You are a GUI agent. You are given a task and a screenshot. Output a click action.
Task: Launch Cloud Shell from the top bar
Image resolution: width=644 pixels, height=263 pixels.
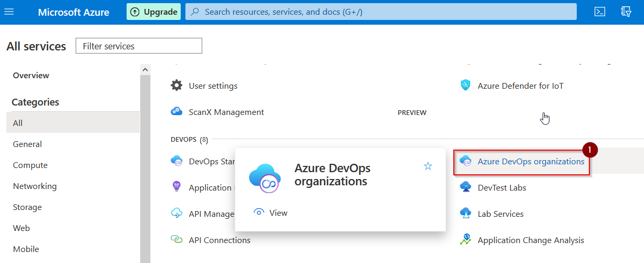(599, 12)
